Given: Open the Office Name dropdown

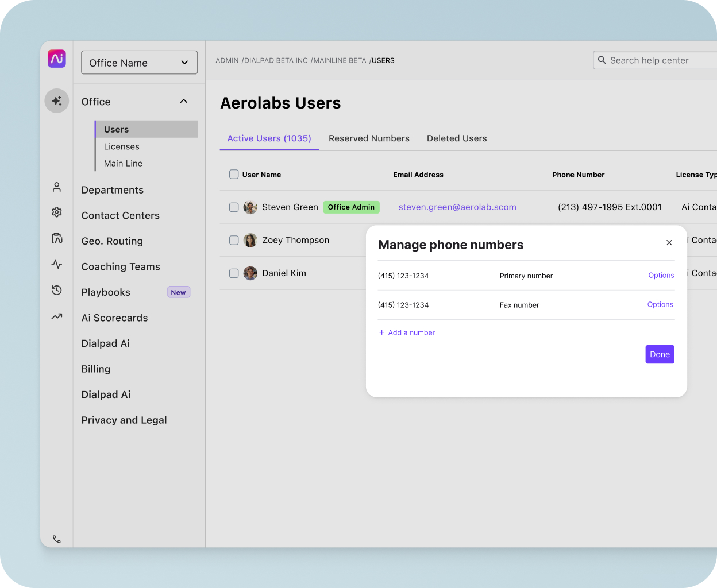Looking at the screenshot, I should [139, 62].
